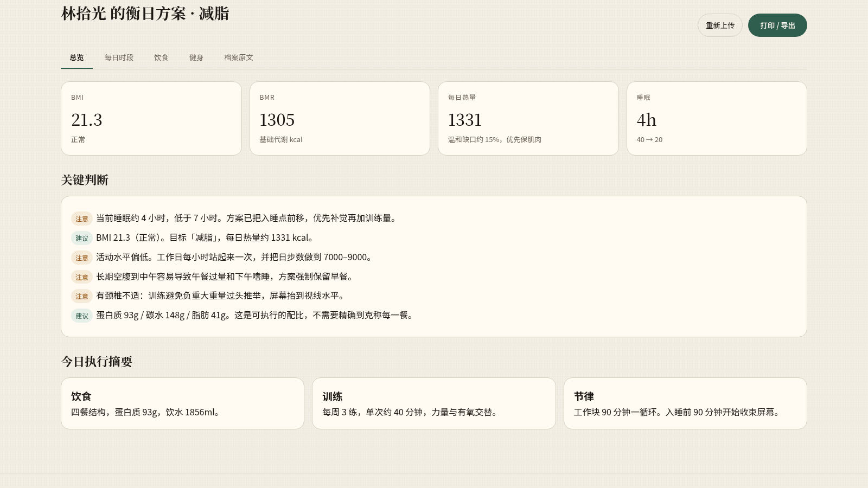Click the 正常 label under BMI
Screen dimensions: 868x488
pos(78,139)
